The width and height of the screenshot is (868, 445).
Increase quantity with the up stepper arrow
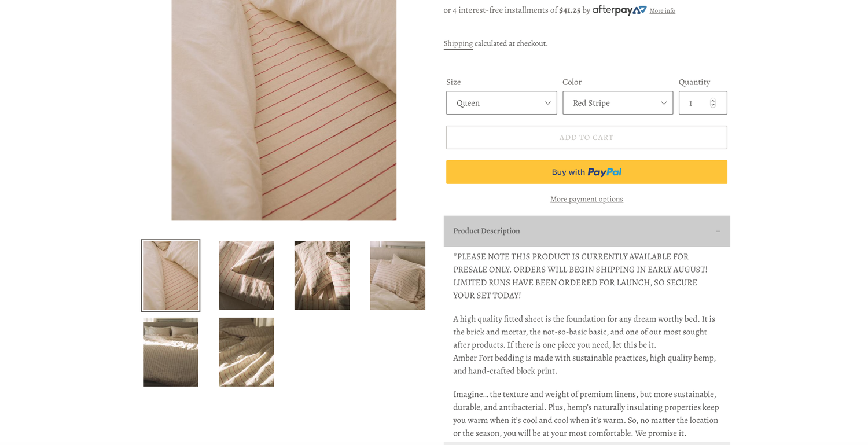tap(713, 100)
